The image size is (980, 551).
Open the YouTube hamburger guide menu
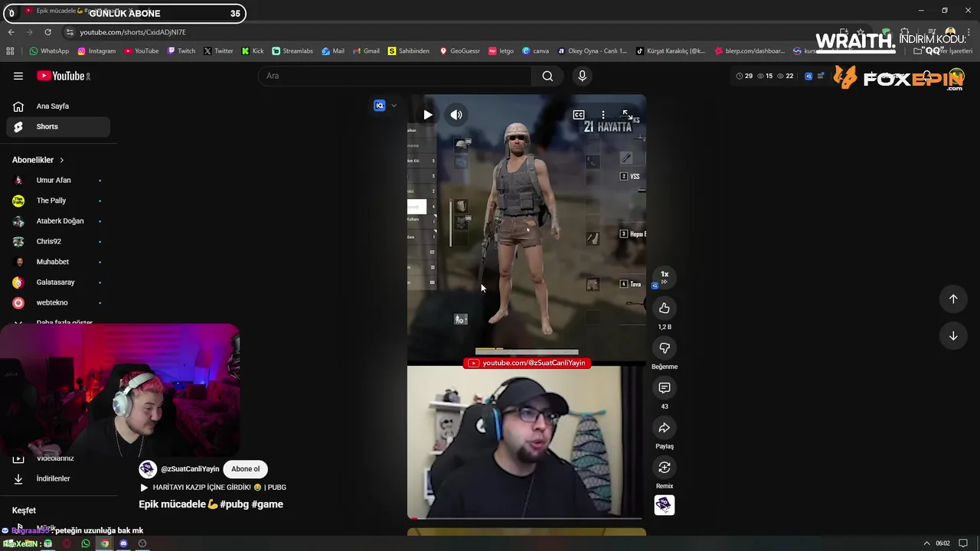tap(18, 76)
